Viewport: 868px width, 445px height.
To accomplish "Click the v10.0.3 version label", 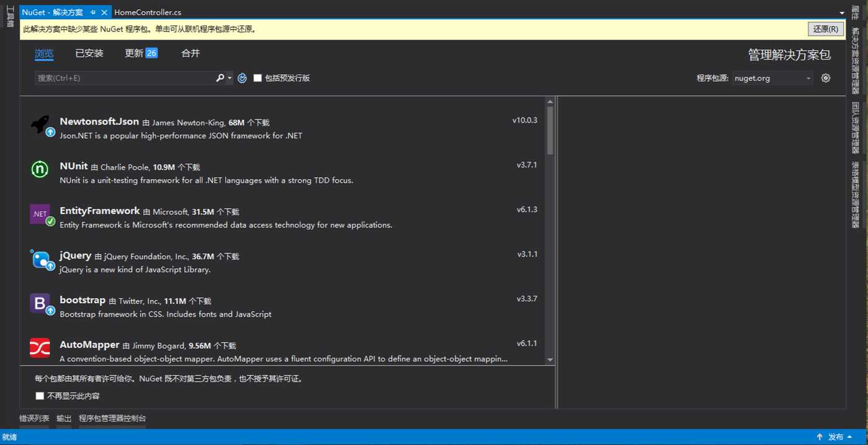I will pos(525,120).
